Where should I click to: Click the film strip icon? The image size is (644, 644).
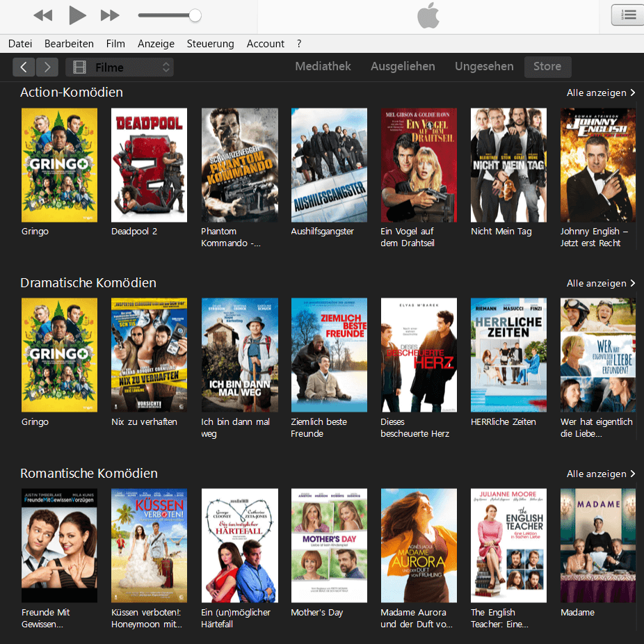click(x=80, y=67)
